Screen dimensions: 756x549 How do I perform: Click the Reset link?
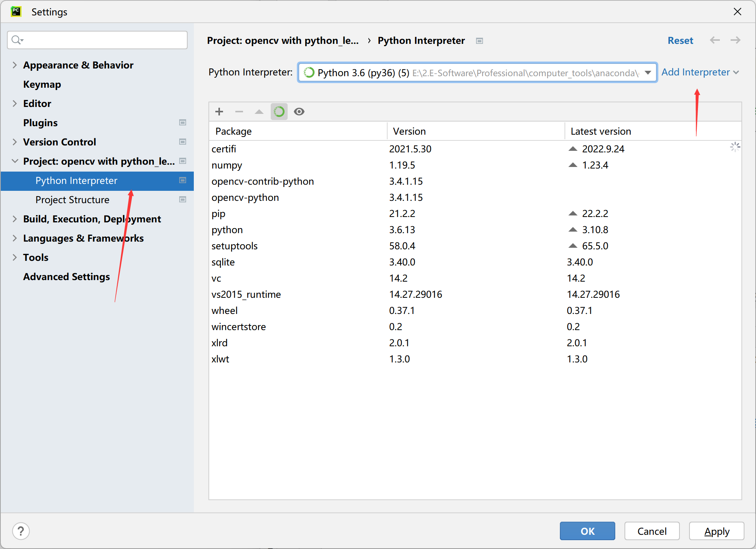680,40
